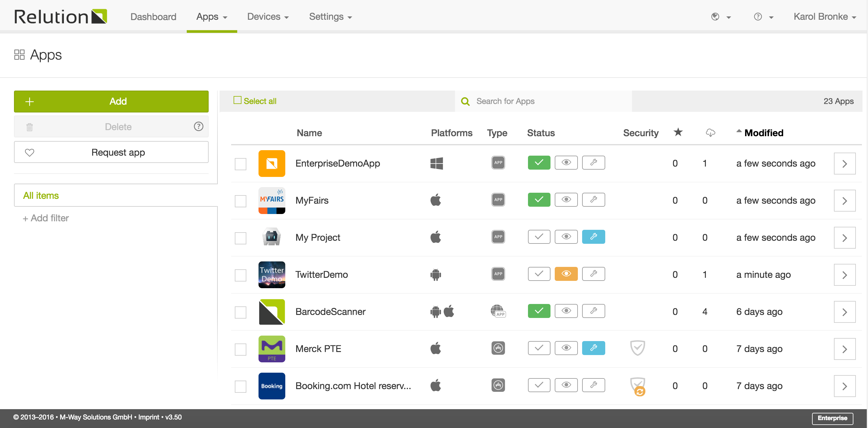Open the Karol Bronke user dropdown
The width and height of the screenshot is (868, 428).
point(824,16)
